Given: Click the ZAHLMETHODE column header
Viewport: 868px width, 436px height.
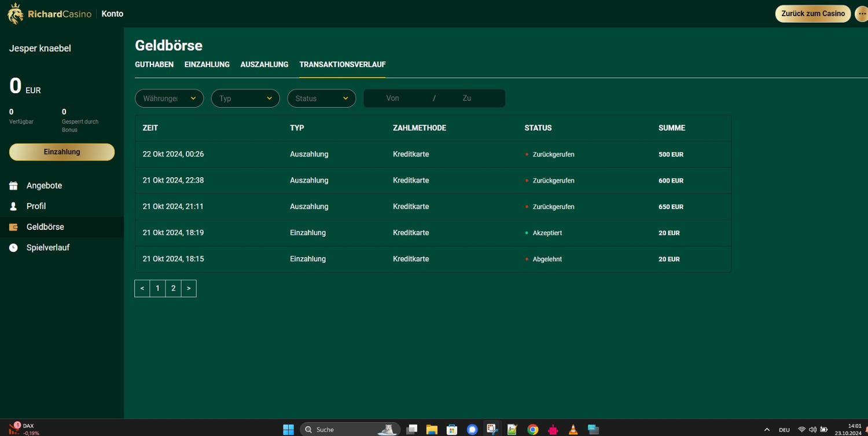Looking at the screenshot, I should [x=420, y=128].
